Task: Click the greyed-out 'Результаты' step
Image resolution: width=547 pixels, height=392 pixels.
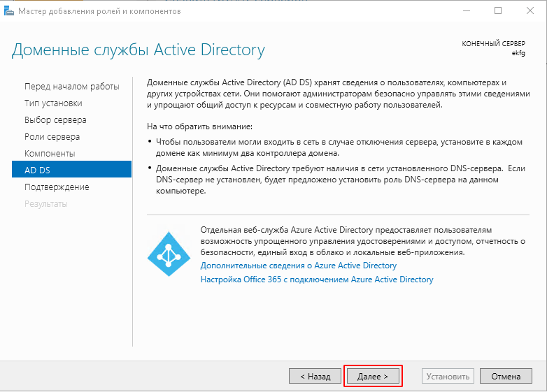Action: [46, 204]
